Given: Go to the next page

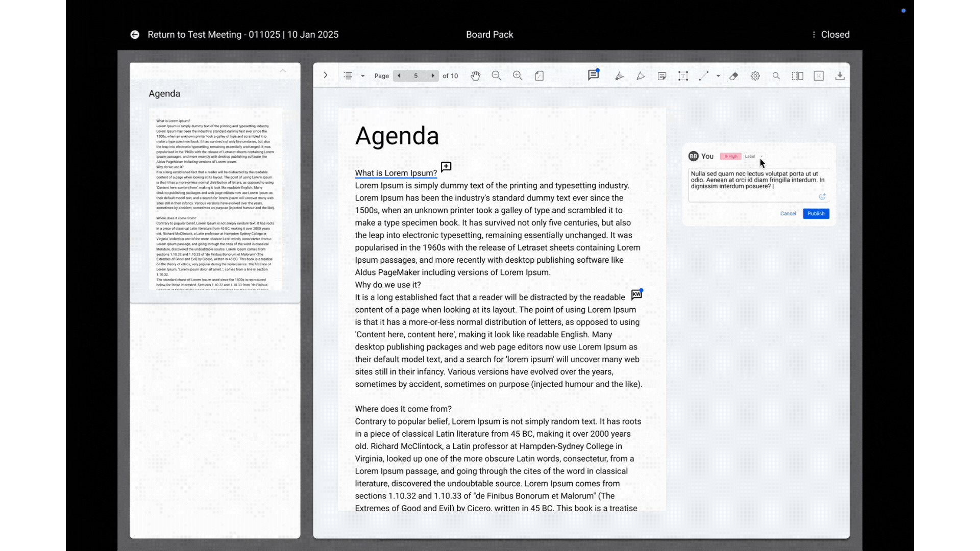Looking at the screenshot, I should (433, 76).
